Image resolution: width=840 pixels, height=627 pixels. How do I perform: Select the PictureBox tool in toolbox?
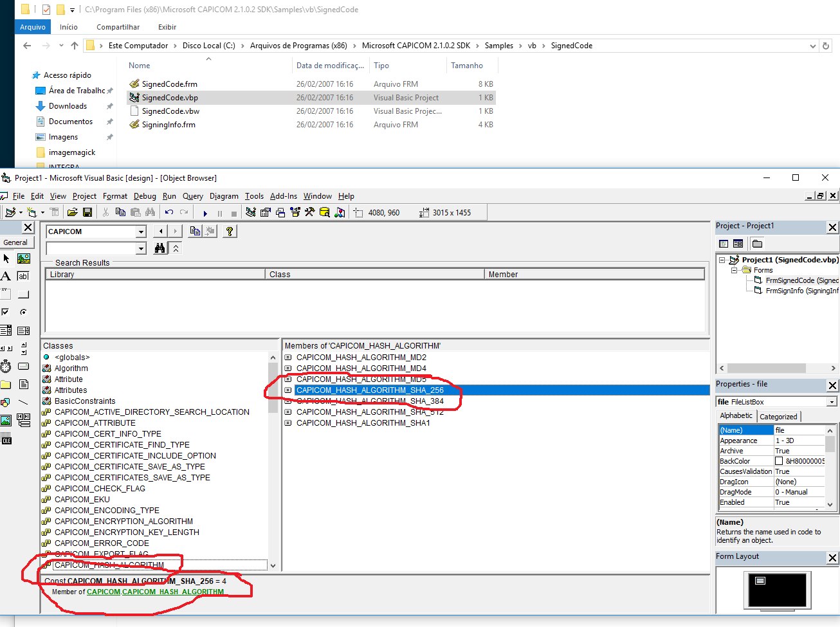coord(24,259)
